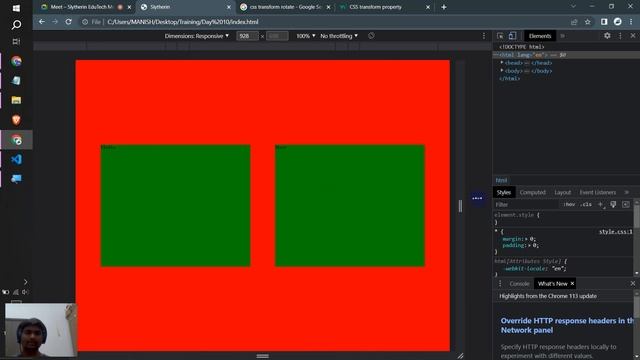The image size is (640, 360).
Task: Open the drawer three-dot menu
Action: [500, 283]
